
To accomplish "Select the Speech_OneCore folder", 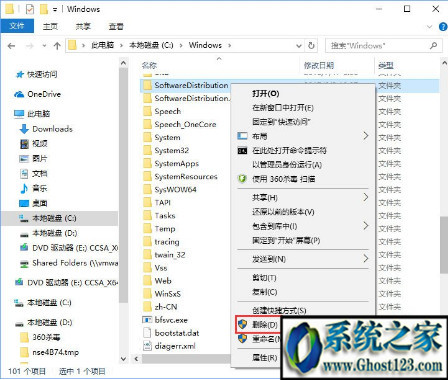I will tap(185, 124).
